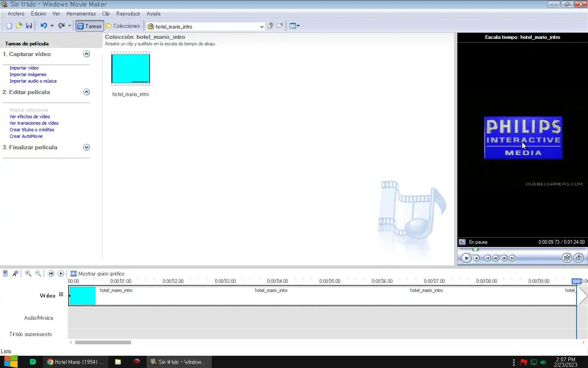588x368 pixels.
Task: Click the 0:00:05.00 mark on time ruler
Action: point(330,281)
